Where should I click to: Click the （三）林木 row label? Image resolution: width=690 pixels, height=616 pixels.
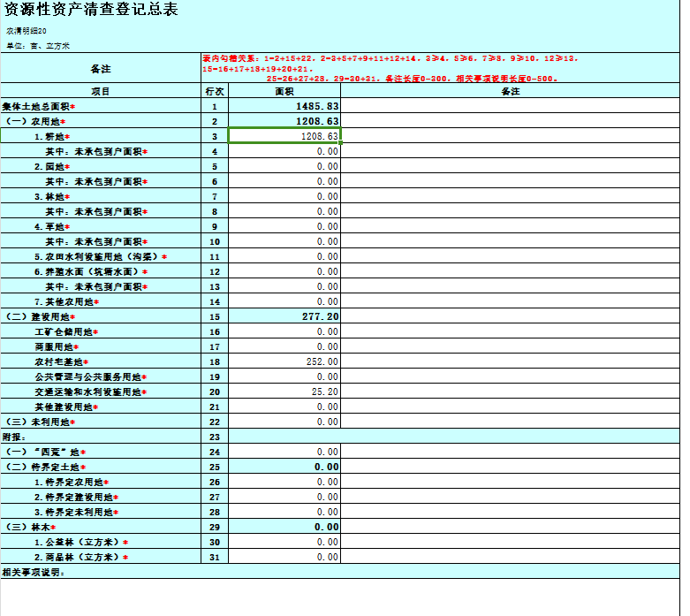click(29, 527)
